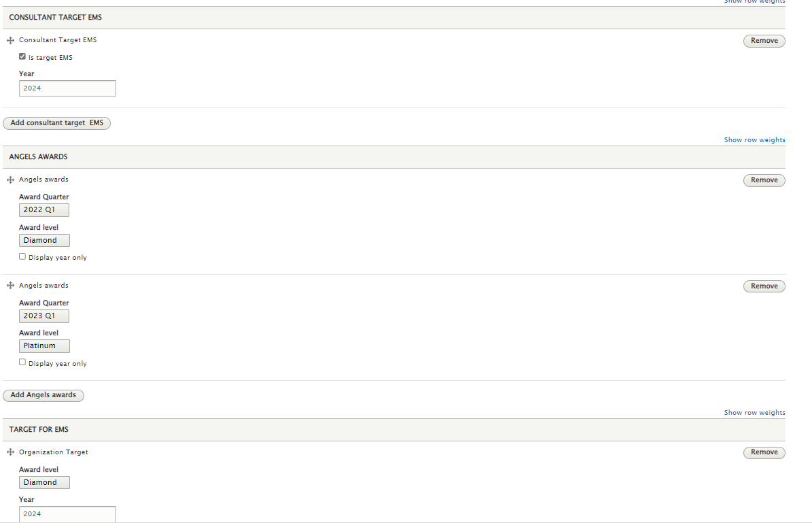812x523 pixels.
Task: Open the 2022 Q1 Award Quarter dropdown
Action: coord(44,210)
